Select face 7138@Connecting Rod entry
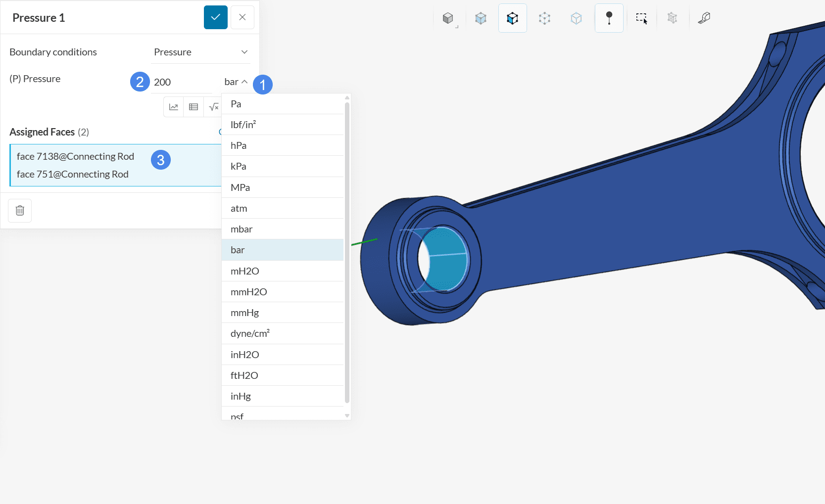 (x=75, y=156)
